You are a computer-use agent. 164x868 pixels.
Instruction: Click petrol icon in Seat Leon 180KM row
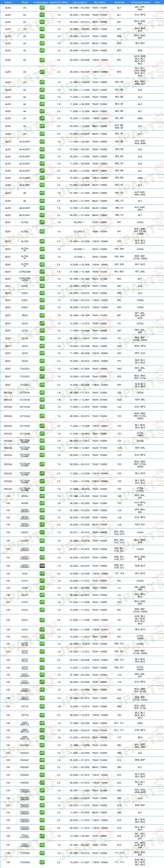coord(42,353)
